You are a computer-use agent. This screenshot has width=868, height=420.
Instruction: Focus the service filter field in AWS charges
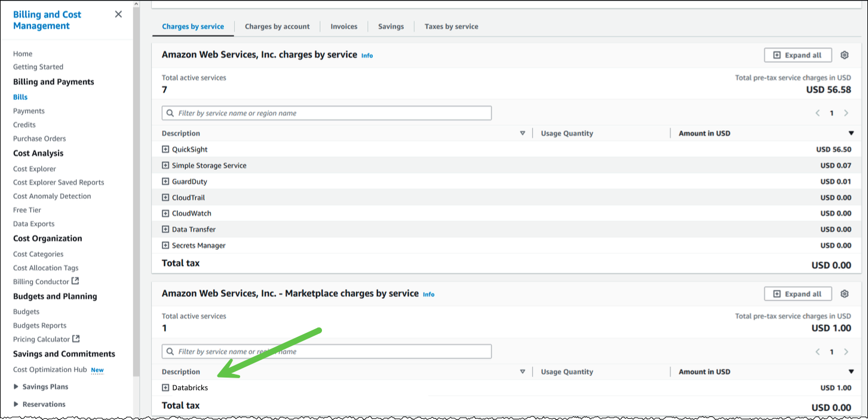coord(327,113)
